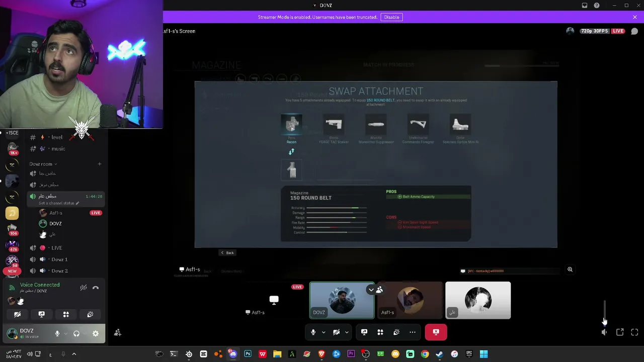Hide members using arrow and people toggle

pos(375,290)
